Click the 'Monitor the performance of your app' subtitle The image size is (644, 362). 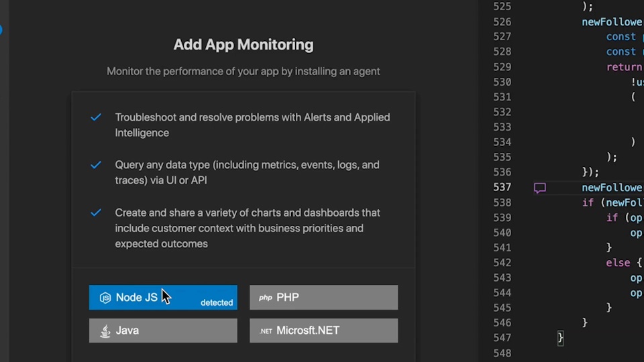243,71
